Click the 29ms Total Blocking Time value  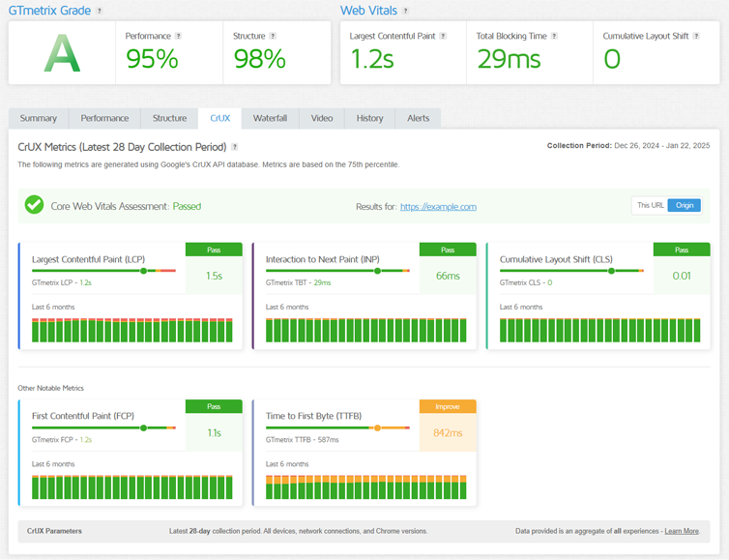[510, 59]
